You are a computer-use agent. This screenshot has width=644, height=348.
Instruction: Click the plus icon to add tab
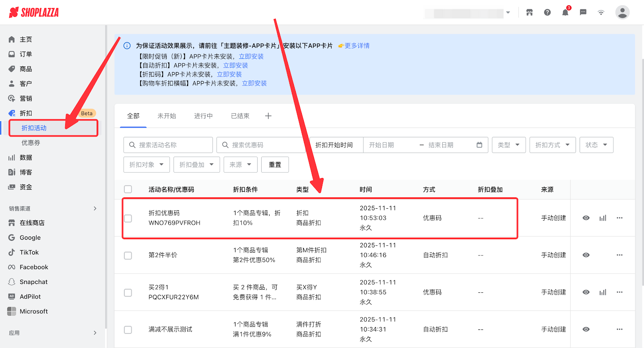[268, 116]
